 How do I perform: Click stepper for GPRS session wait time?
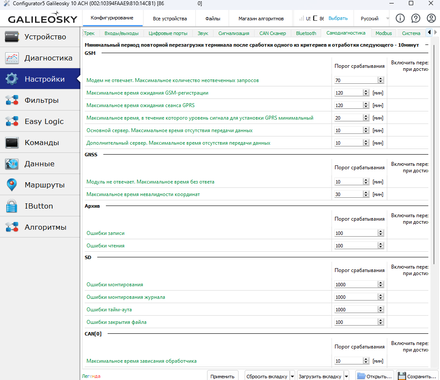(x=366, y=105)
